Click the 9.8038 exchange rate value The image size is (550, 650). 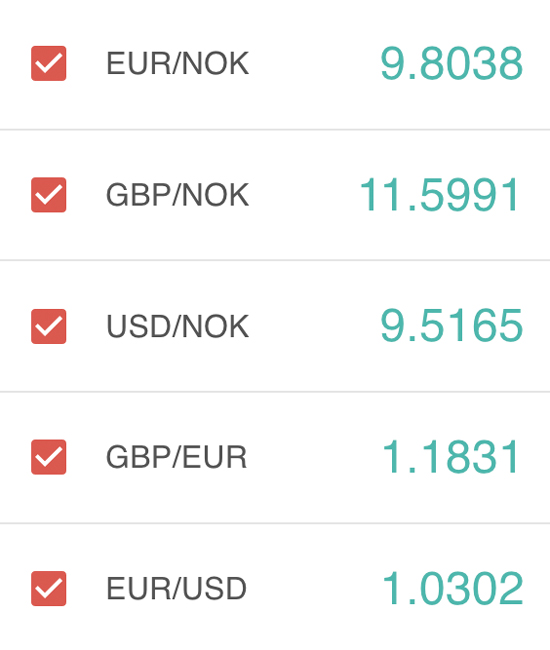[x=451, y=63]
